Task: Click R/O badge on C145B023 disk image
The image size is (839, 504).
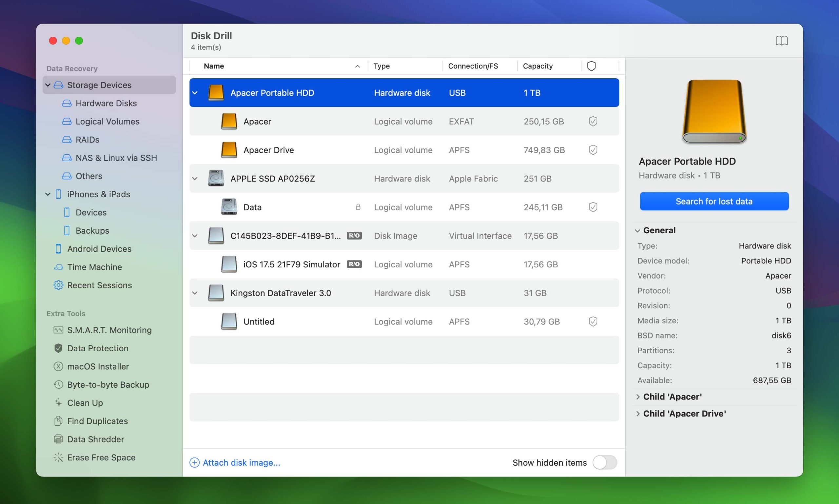Action: [x=354, y=236]
